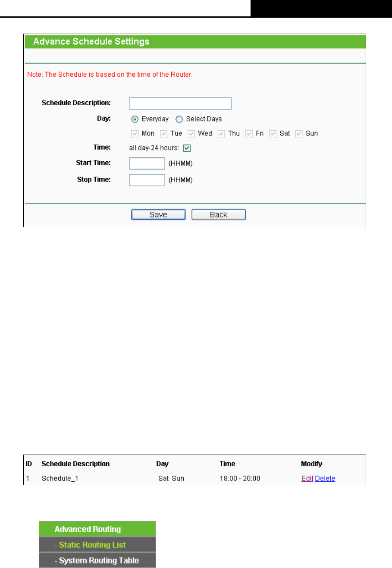392x568 pixels.
Task: Open the Advanced Routing menu
Action: (97, 529)
